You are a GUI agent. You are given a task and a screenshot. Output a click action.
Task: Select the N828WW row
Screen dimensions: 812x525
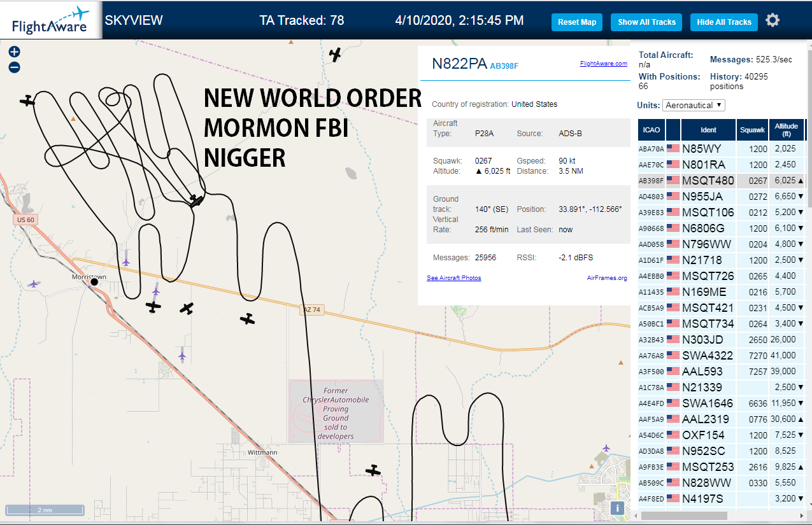point(722,483)
